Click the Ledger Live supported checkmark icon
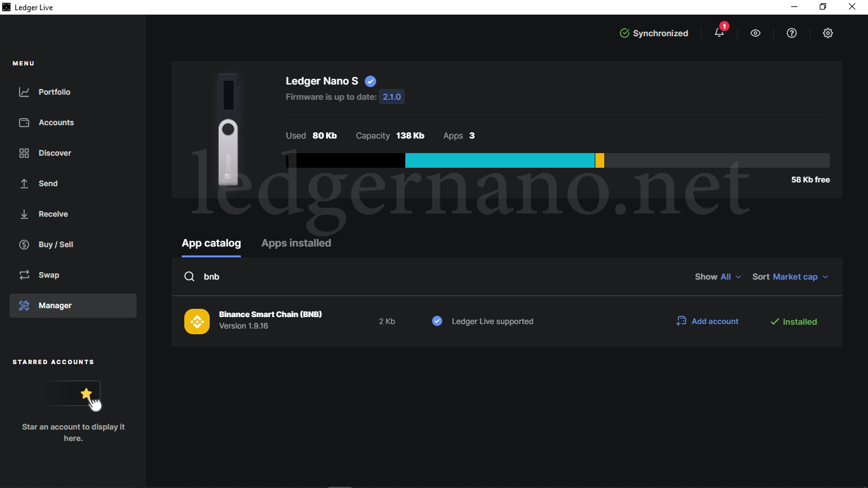Screen dimensions: 868x488 (x=437, y=322)
